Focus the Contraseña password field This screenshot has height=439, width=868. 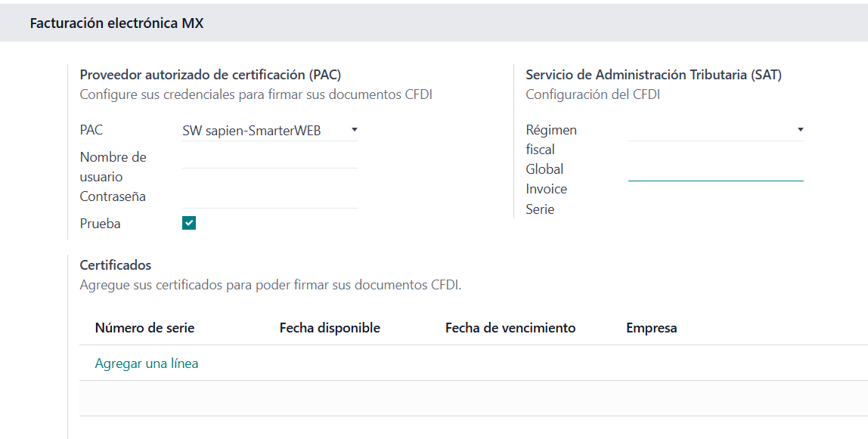[x=269, y=197]
